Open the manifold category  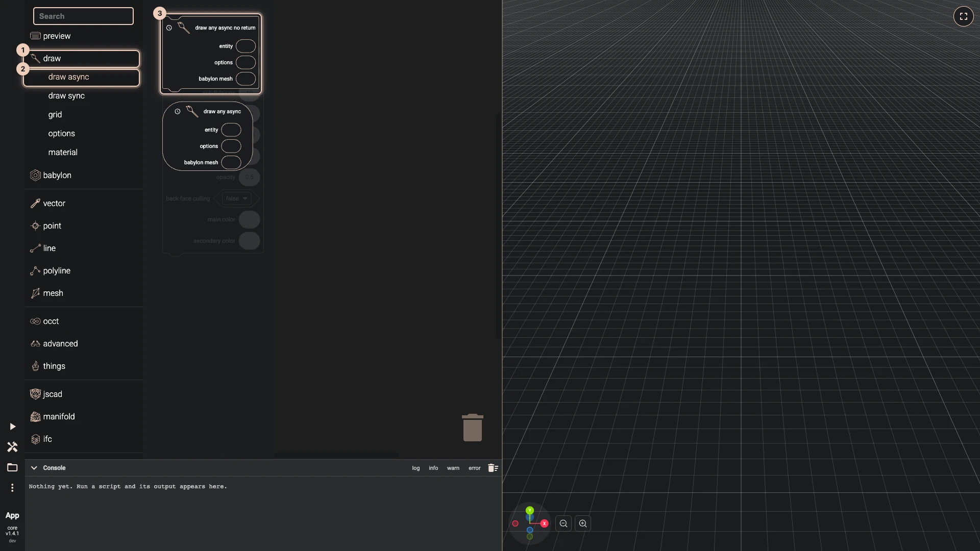(x=84, y=417)
